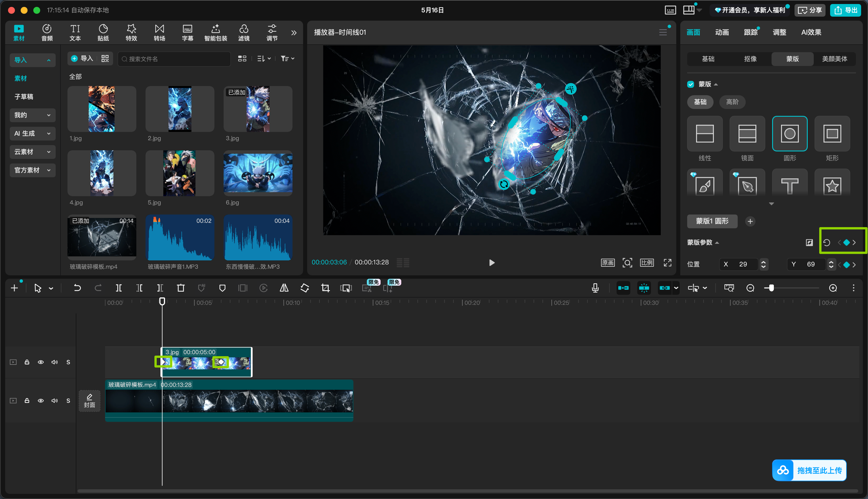Click the 搜索文件名 search field
This screenshot has height=499, width=868.
(x=174, y=59)
